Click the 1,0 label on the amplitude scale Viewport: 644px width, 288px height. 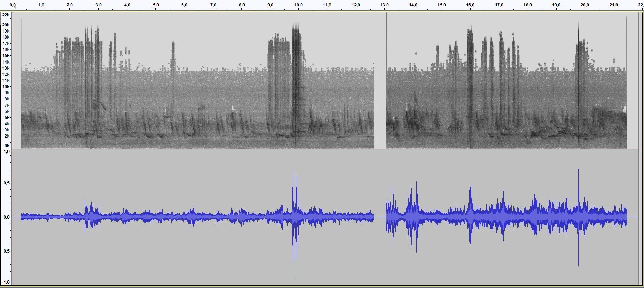6,152
